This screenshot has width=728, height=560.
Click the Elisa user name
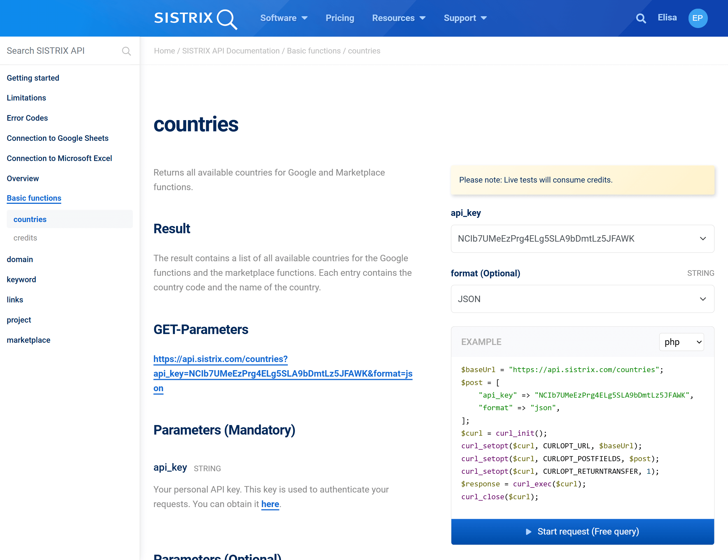coord(667,18)
